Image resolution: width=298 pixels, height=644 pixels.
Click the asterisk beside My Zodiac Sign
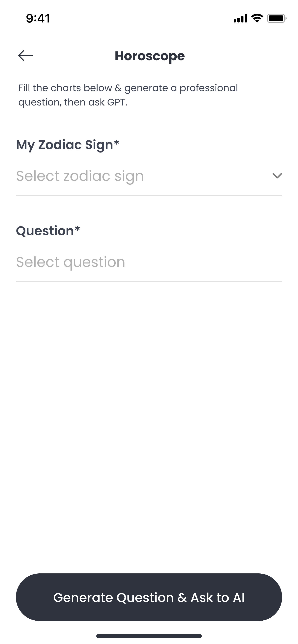click(116, 143)
